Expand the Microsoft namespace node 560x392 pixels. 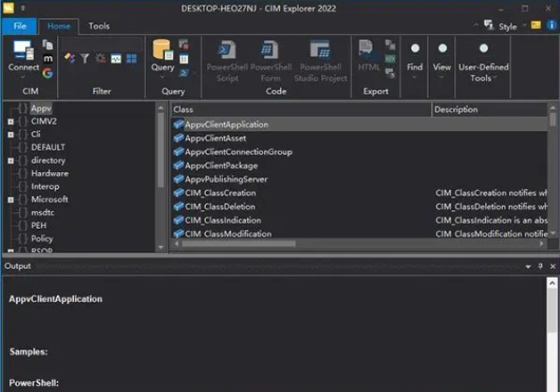(x=11, y=200)
